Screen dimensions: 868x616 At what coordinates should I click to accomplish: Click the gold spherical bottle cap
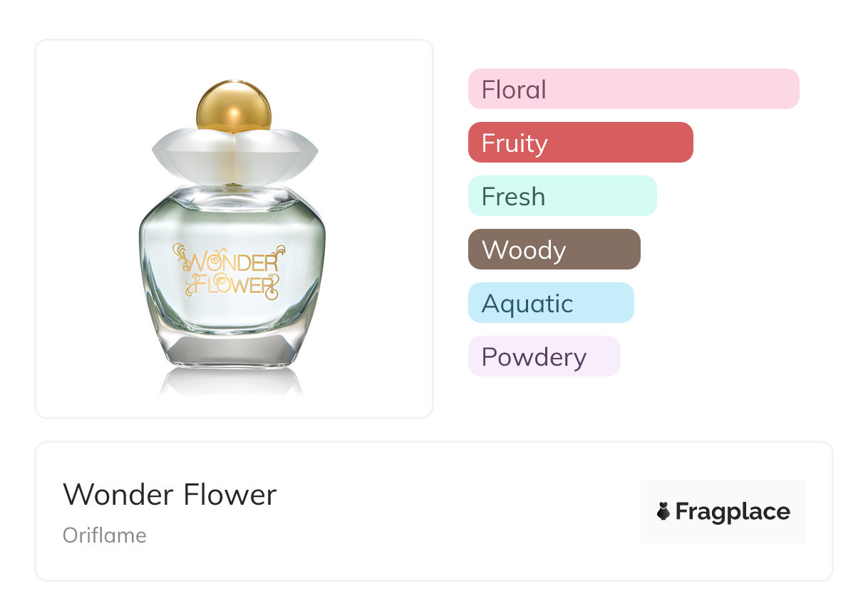tap(234, 107)
